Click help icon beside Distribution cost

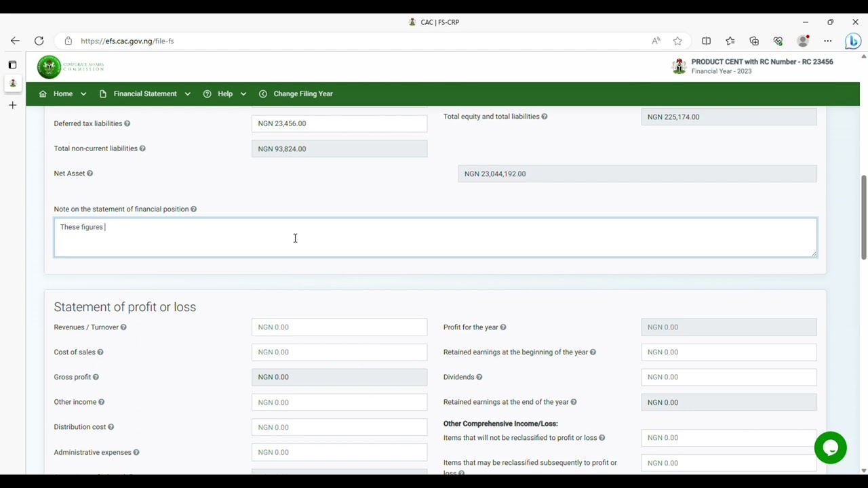111,427
